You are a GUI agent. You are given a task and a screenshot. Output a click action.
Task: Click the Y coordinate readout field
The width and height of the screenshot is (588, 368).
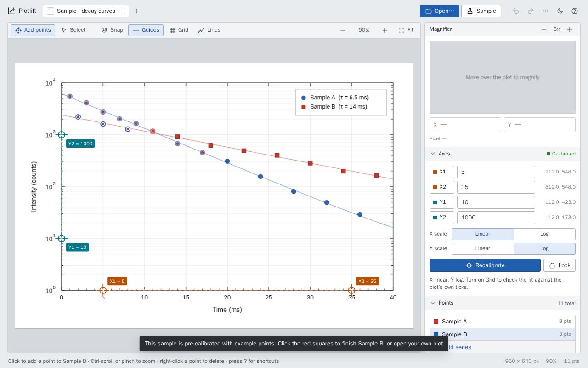point(540,125)
